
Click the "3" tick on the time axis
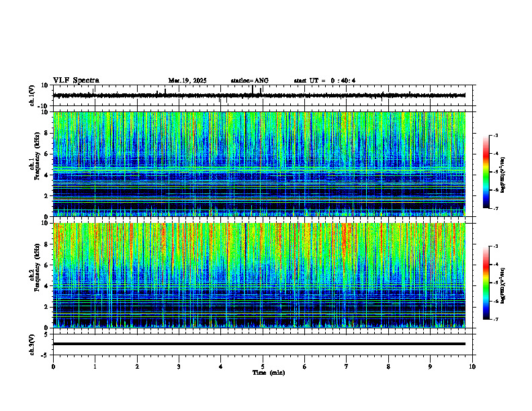pyautogui.click(x=179, y=367)
